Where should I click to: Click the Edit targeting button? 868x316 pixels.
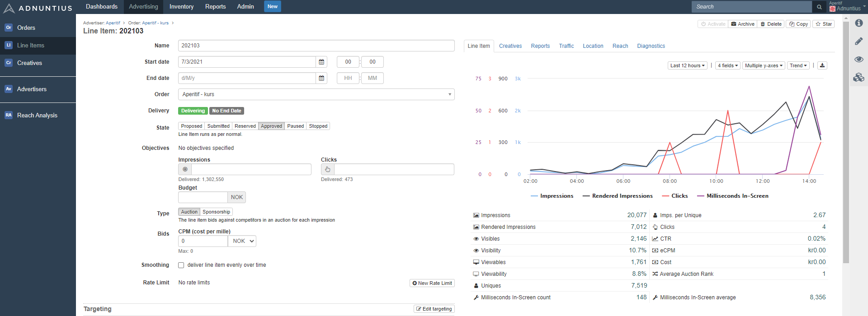[434, 309]
